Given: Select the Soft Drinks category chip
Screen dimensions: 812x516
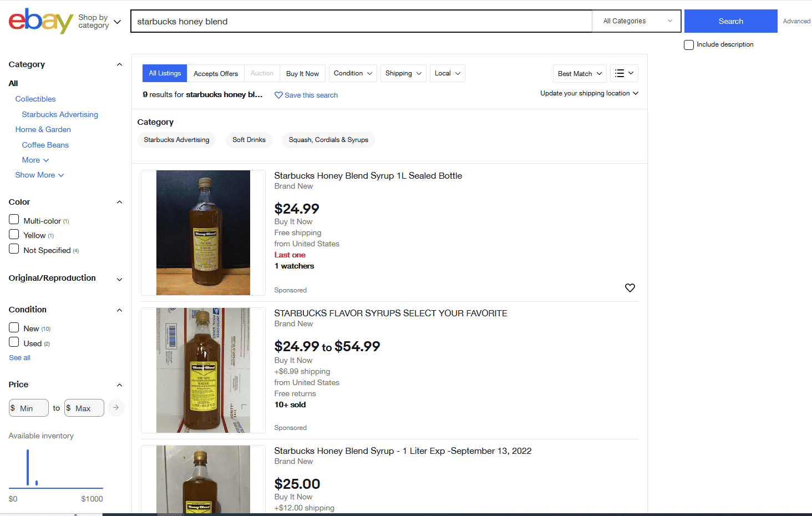Looking at the screenshot, I should tap(249, 140).
